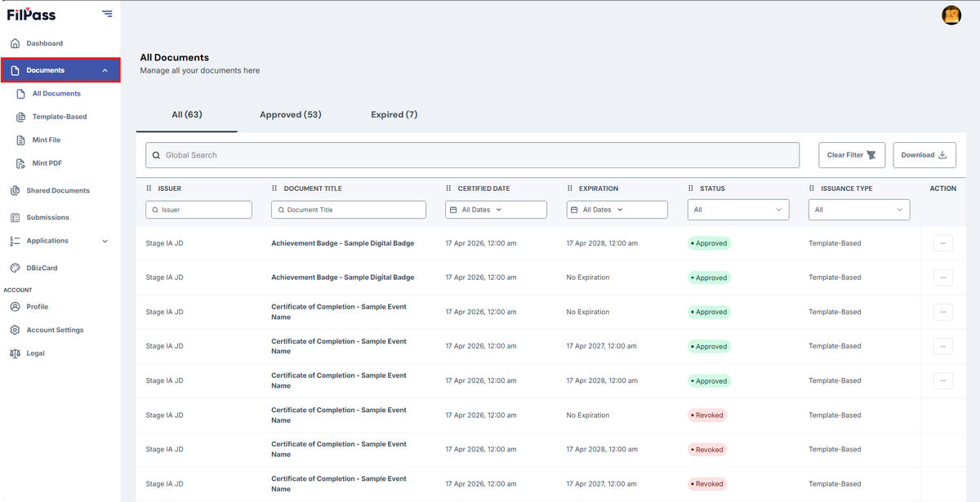
Task: Click the ISSUER column header
Action: [170, 189]
